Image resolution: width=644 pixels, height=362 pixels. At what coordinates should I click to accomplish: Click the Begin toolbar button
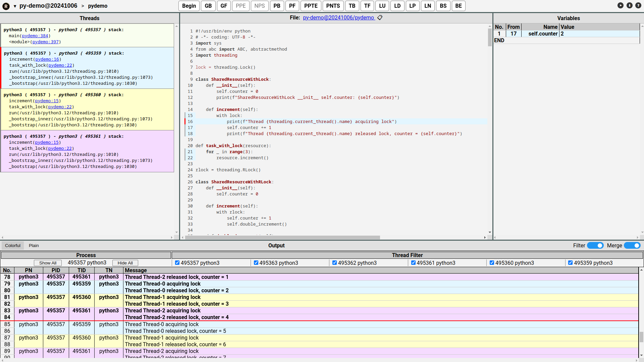pyautogui.click(x=189, y=6)
